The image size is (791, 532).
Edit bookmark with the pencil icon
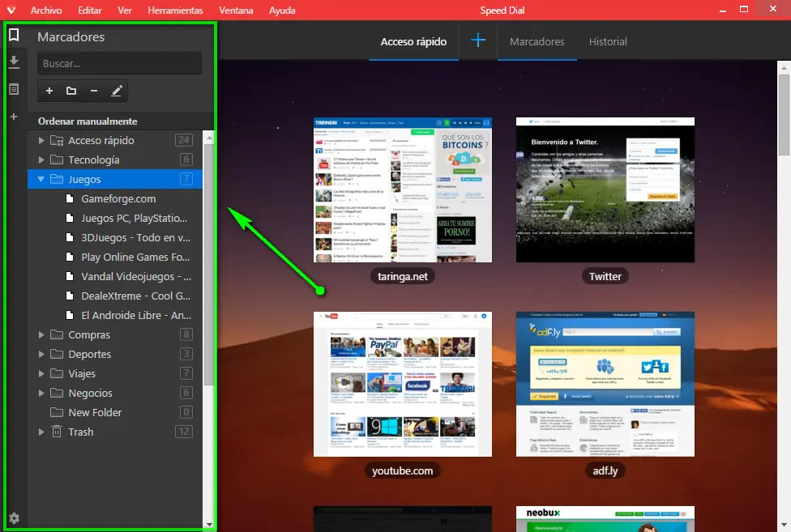pyautogui.click(x=117, y=91)
